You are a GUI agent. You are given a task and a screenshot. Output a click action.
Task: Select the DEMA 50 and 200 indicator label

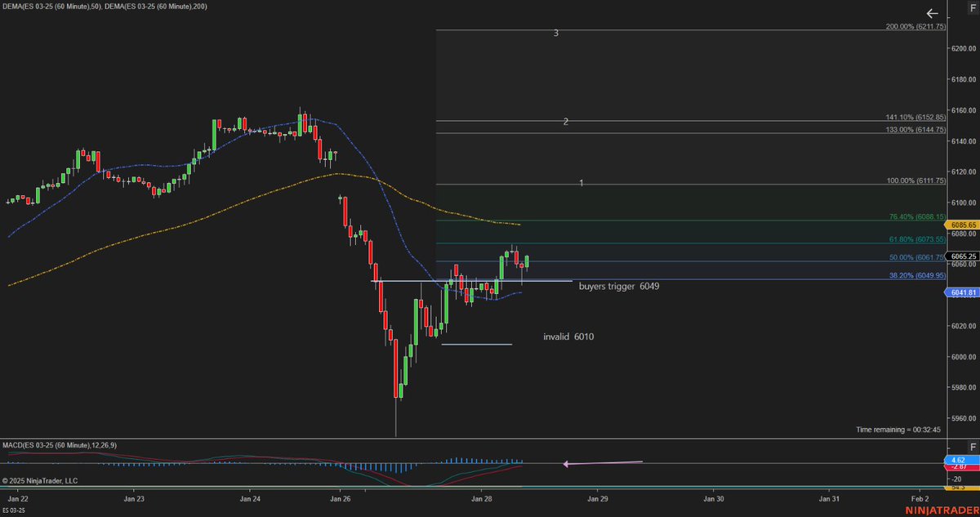[x=104, y=6]
